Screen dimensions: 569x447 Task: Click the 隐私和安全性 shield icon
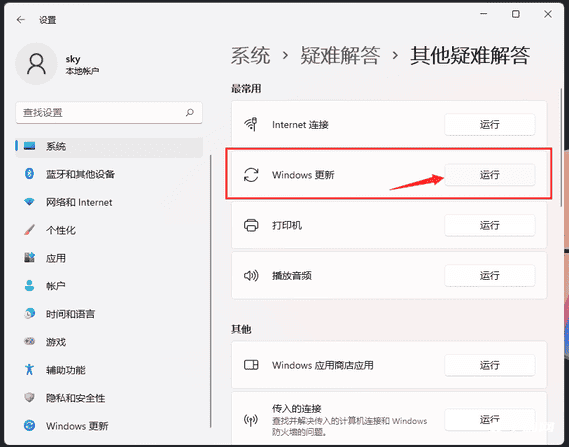click(x=29, y=397)
